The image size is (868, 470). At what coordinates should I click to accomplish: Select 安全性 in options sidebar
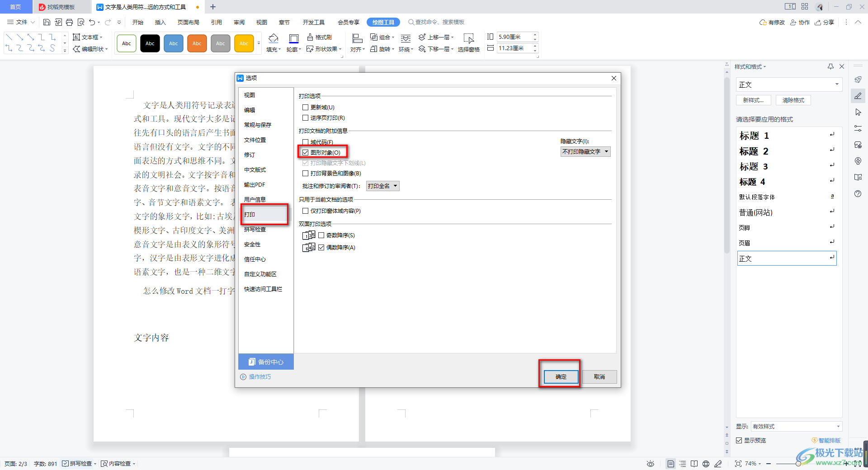pyautogui.click(x=252, y=244)
